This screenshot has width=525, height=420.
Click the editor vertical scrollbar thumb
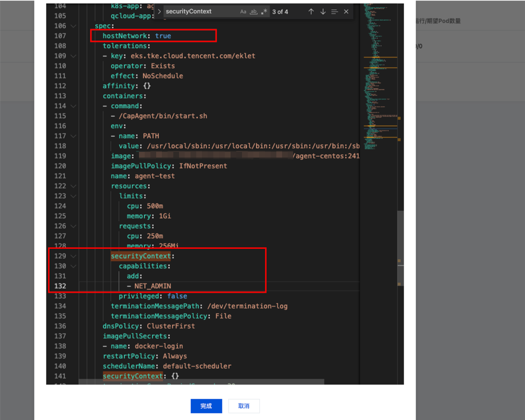point(401,248)
